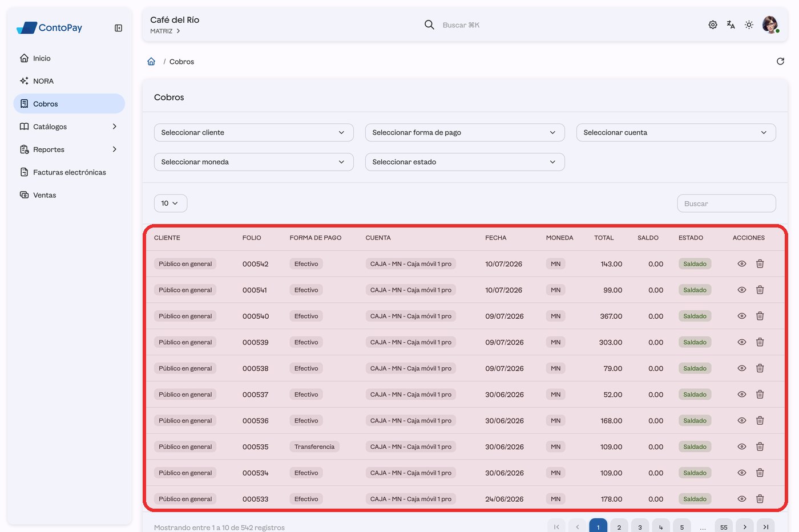Open Seleccionar estado dropdown

pos(465,162)
